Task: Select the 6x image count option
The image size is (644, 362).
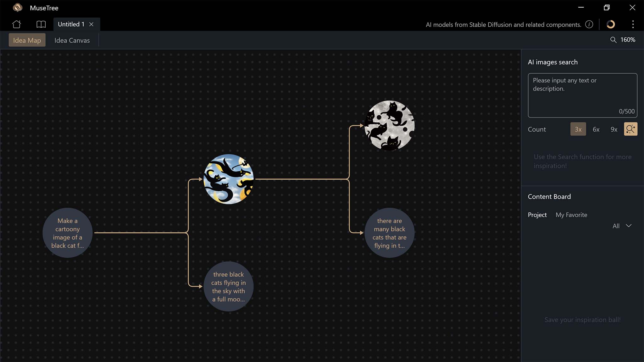Action: [596, 129]
